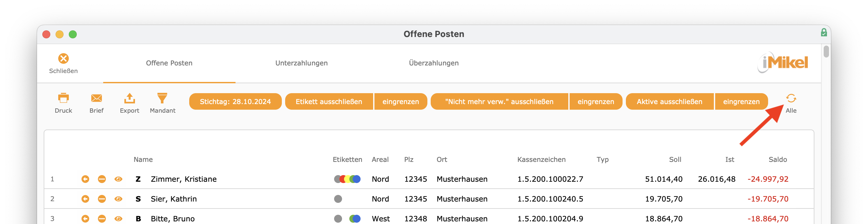Click Soll value 51.014,40
The width and height of the screenshot is (868, 224).
[664, 179]
